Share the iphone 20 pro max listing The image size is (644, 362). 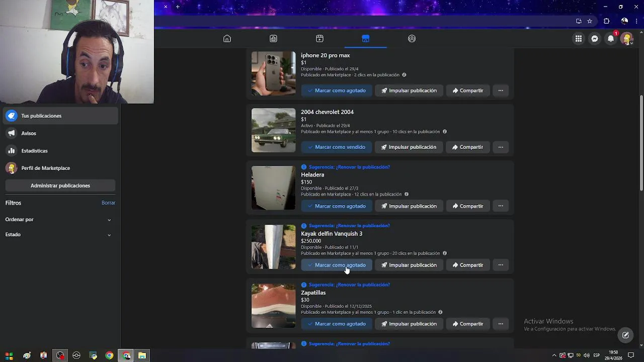coord(468,90)
